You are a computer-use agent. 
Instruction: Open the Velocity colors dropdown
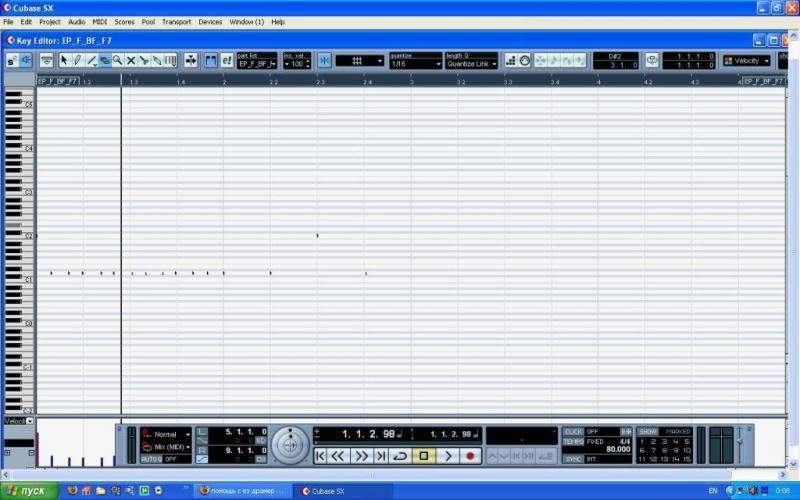pyautogui.click(x=746, y=61)
